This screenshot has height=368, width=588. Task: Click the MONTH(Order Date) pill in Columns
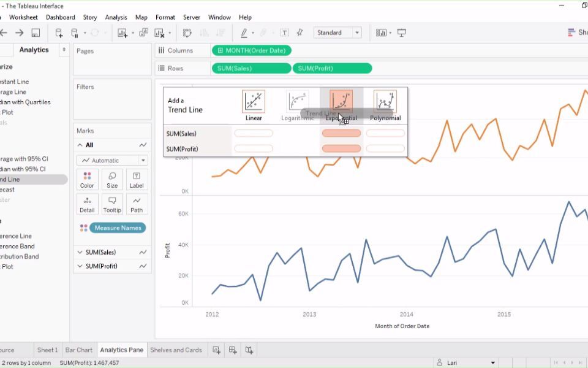[x=252, y=51]
